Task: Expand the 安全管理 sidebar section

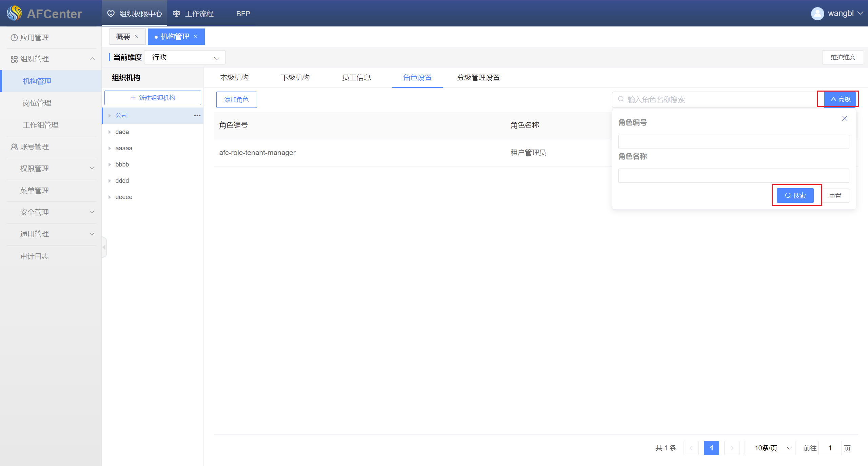Action: (x=92, y=212)
